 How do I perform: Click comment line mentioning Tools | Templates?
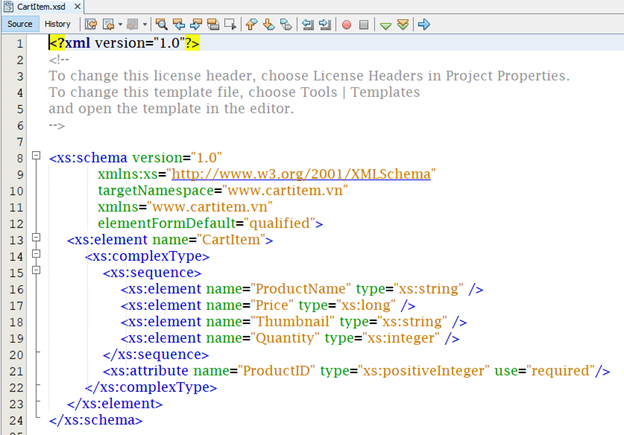tap(234, 92)
